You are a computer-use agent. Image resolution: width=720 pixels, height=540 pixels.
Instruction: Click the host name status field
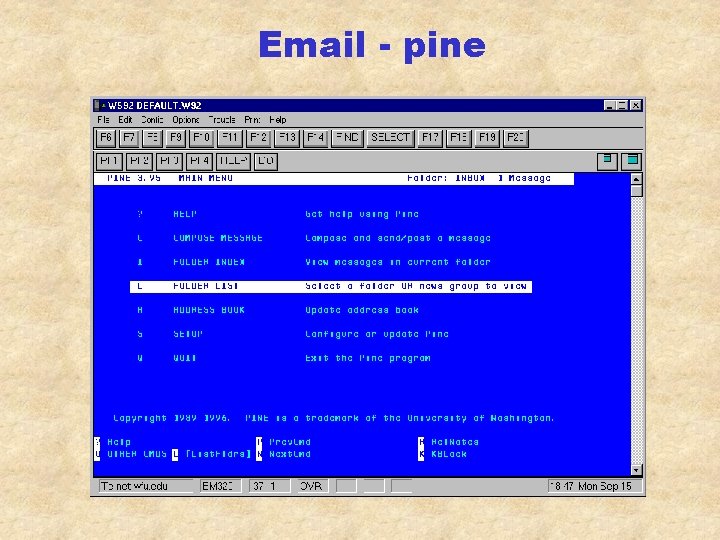coord(146,486)
